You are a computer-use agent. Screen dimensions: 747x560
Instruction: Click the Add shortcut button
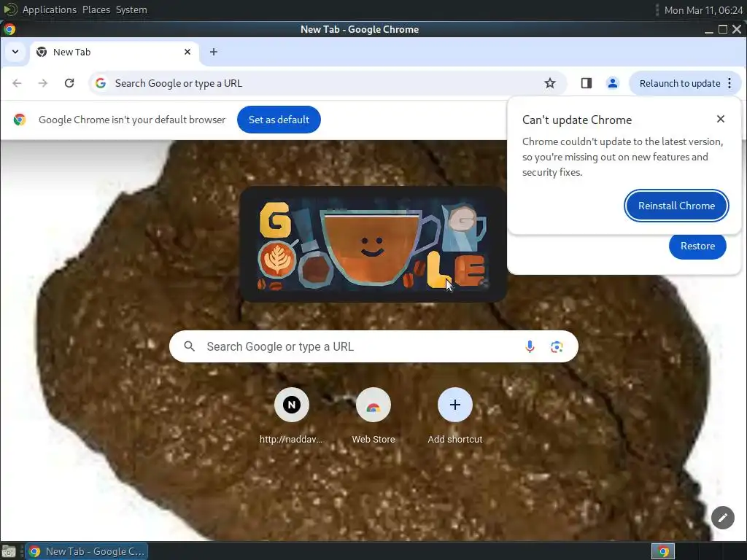tap(455, 415)
